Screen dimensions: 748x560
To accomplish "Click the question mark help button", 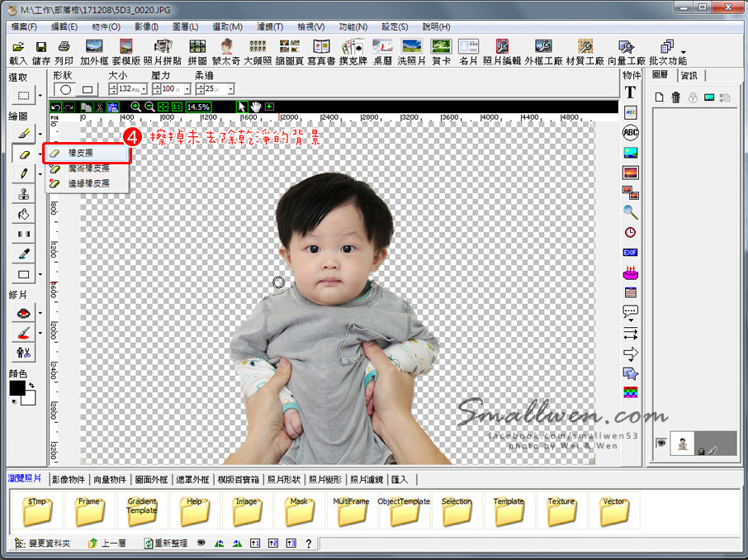I will [x=309, y=543].
